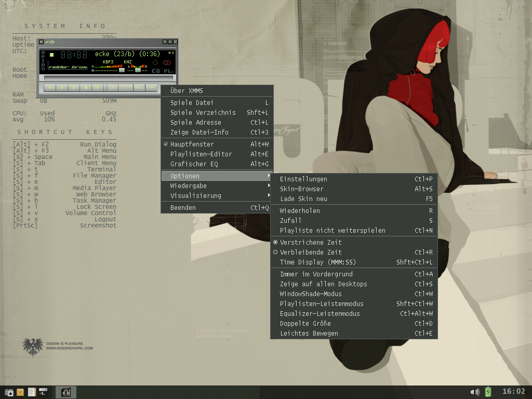Expand the Wiedergabe submenu
Screen dimensions: 532x399
[217, 185]
